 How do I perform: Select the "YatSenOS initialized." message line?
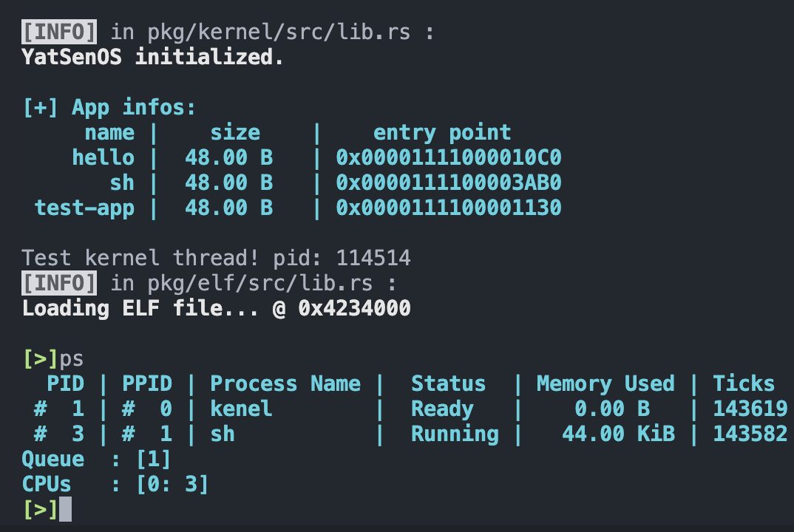[153, 57]
